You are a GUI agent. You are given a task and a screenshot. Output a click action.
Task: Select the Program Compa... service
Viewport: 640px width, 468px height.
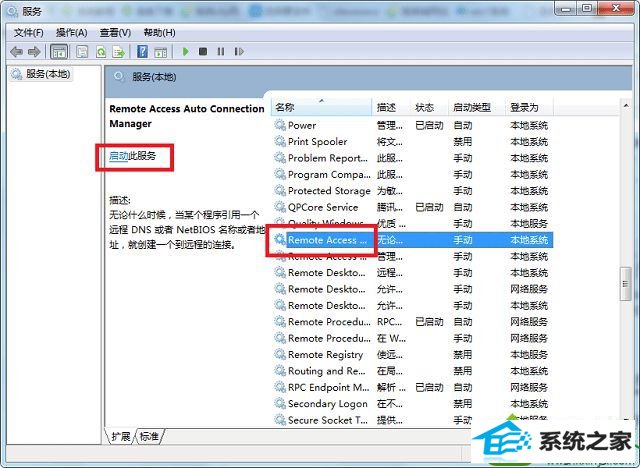point(412,174)
